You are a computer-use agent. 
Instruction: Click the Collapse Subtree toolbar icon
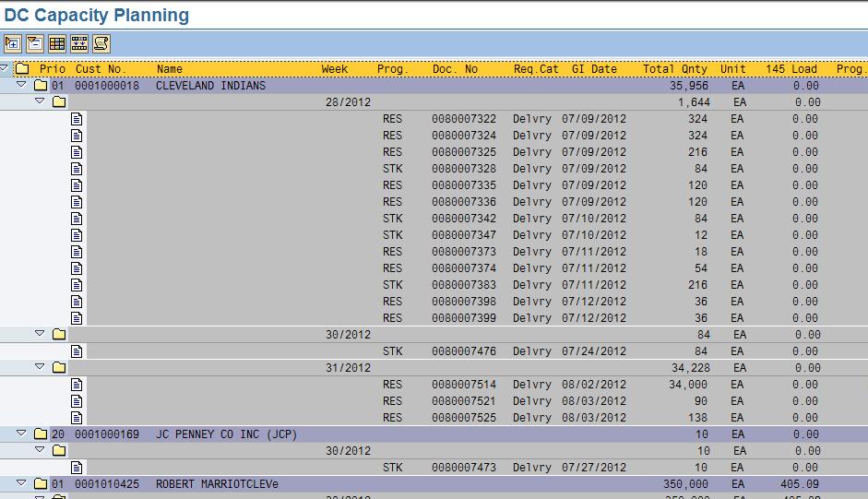pos(34,43)
